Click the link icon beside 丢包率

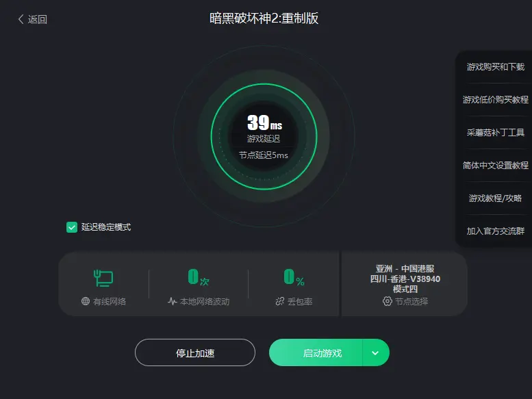(280, 301)
